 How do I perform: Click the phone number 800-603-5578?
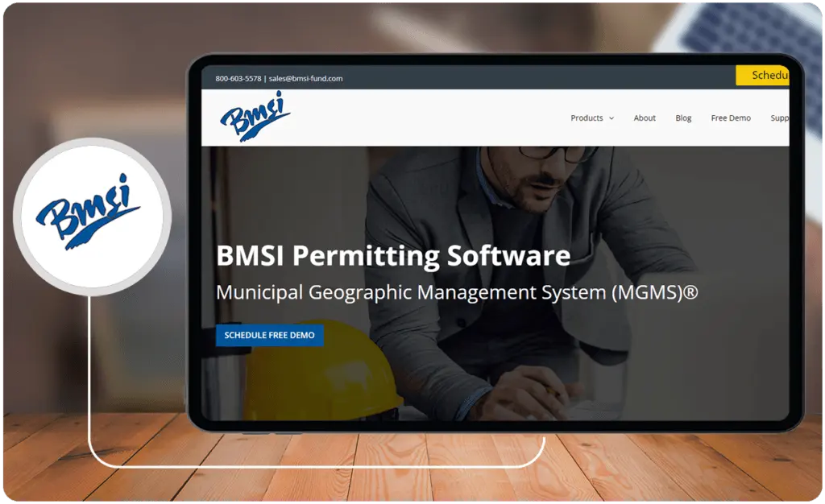(x=238, y=78)
